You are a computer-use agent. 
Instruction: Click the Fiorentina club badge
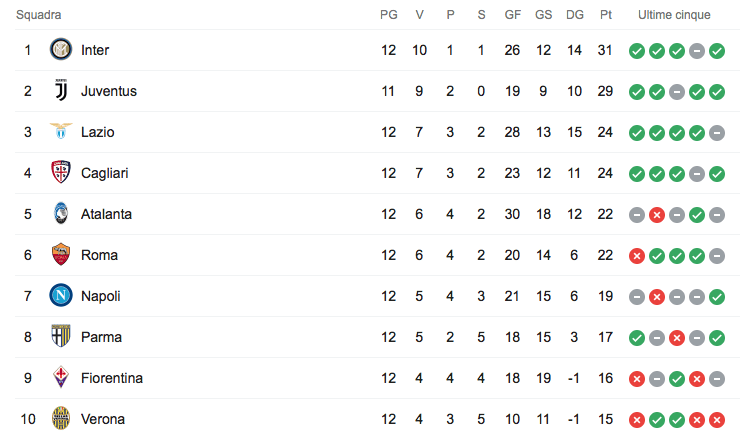pyautogui.click(x=61, y=378)
